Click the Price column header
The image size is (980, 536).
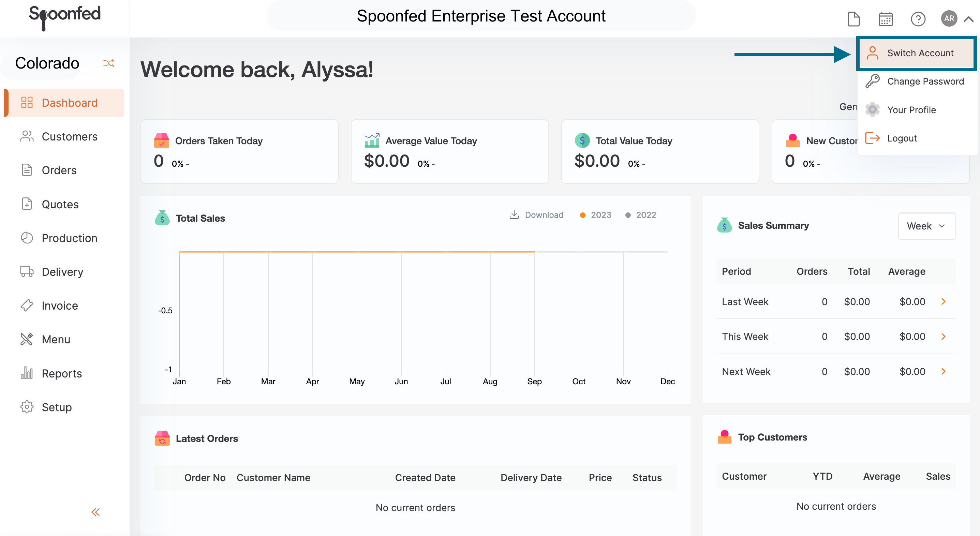coord(600,477)
